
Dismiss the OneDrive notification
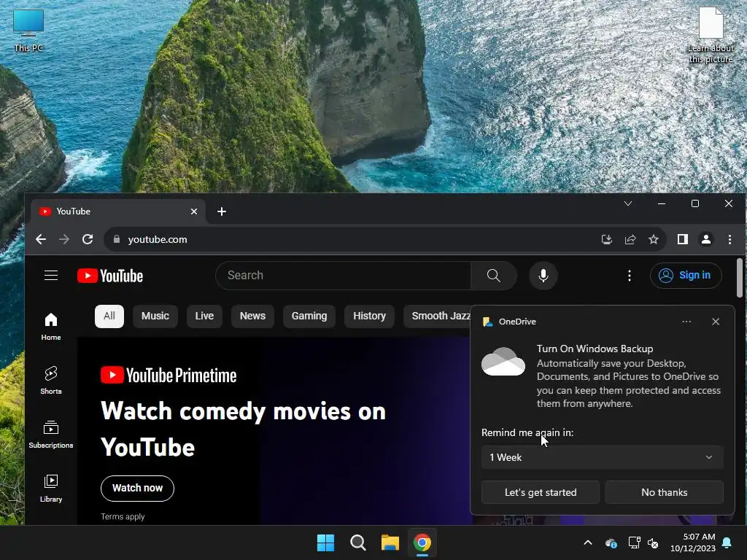pyautogui.click(x=716, y=322)
